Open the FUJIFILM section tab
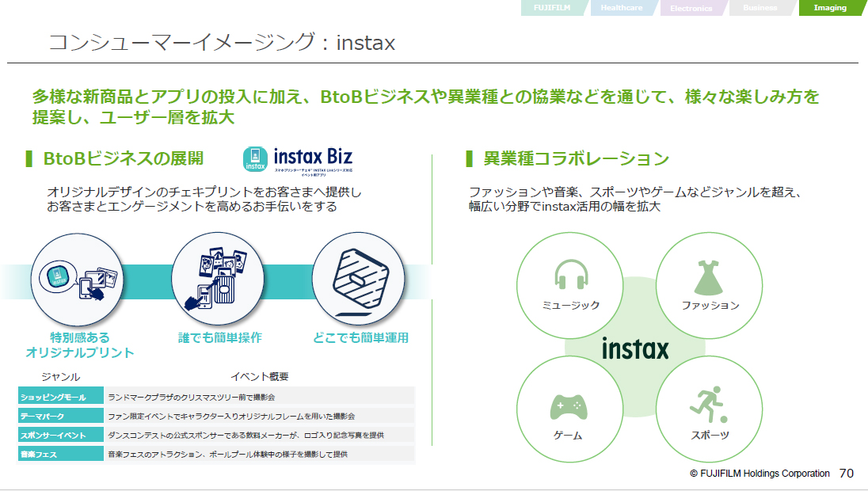This screenshot has width=868, height=491. [x=554, y=8]
